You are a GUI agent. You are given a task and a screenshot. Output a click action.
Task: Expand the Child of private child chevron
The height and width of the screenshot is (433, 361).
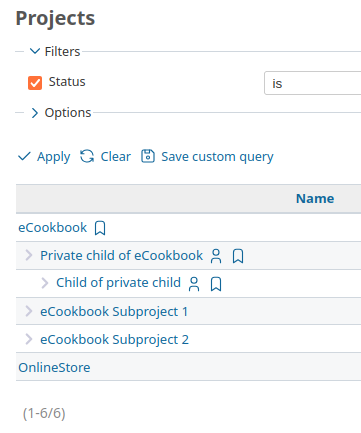[45, 283]
